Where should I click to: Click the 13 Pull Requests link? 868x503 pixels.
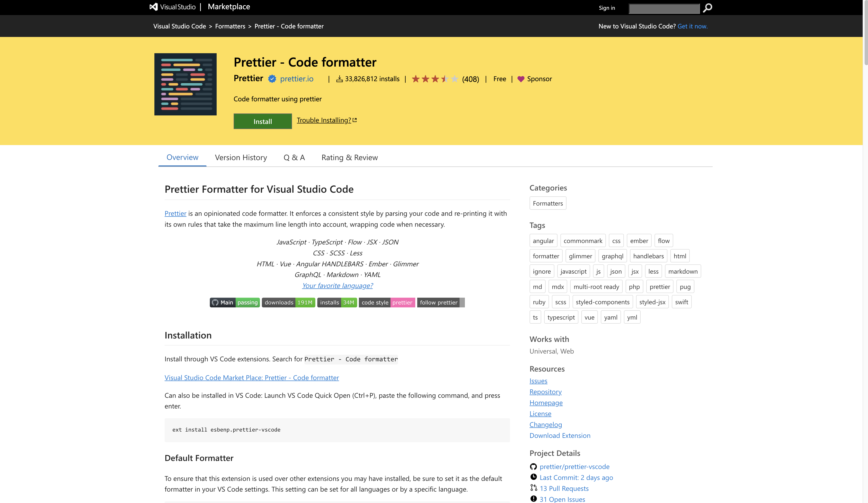tap(564, 488)
